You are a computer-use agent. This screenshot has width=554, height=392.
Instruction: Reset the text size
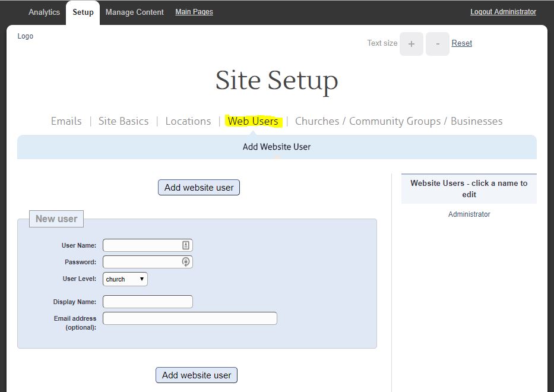click(462, 43)
